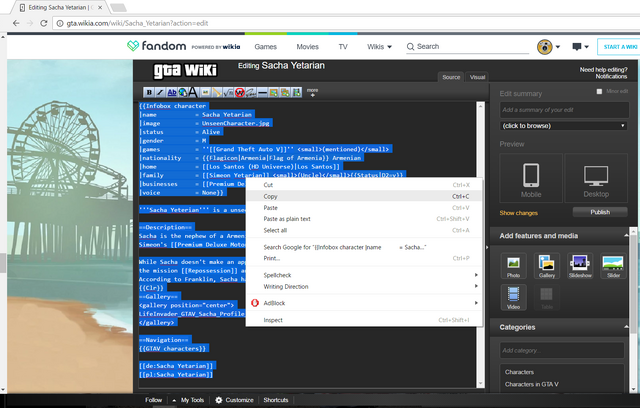Insert math formula square root icon
The image size is (640, 408).
pyautogui.click(x=228, y=93)
